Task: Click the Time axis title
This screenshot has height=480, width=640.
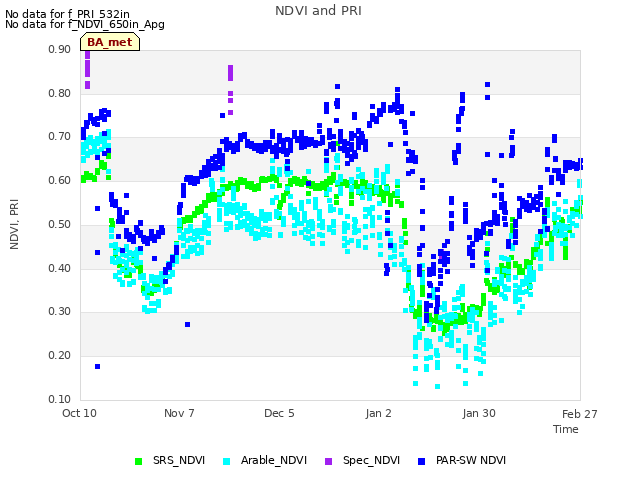Action: pyautogui.click(x=566, y=429)
